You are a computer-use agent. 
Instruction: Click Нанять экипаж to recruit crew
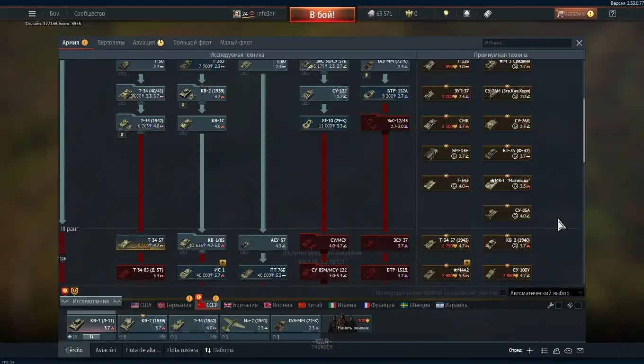click(347, 324)
